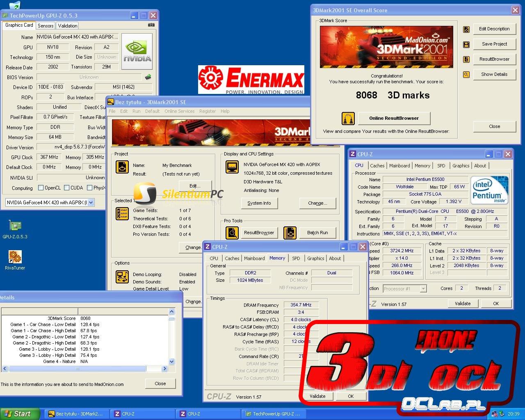Click the display settings monitor icon
The height and width of the screenshot is (420, 525).
pyautogui.click(x=232, y=167)
